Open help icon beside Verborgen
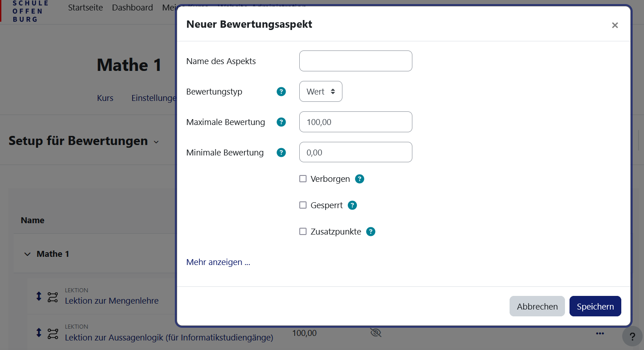The width and height of the screenshot is (644, 350). (360, 179)
